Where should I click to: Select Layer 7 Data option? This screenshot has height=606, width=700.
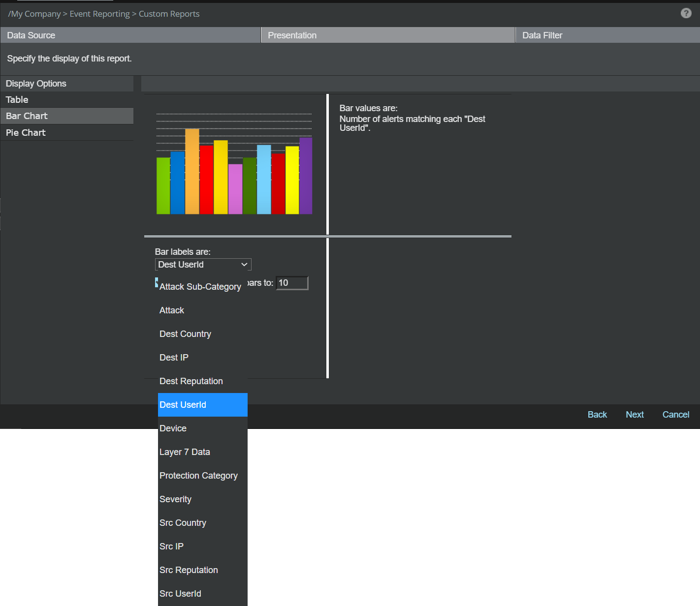tap(202, 452)
